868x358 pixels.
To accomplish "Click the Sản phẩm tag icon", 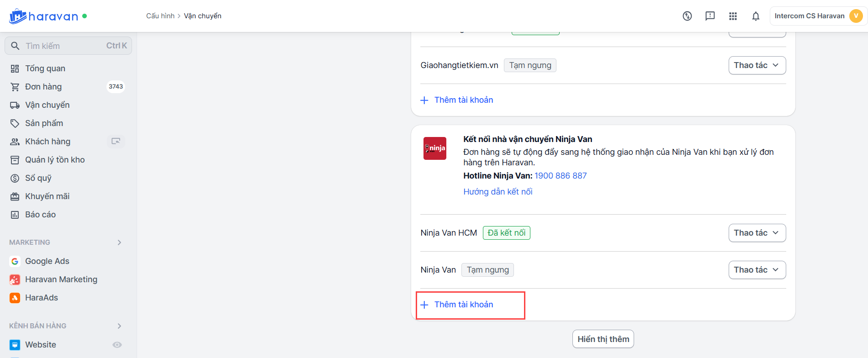I will click(x=15, y=123).
